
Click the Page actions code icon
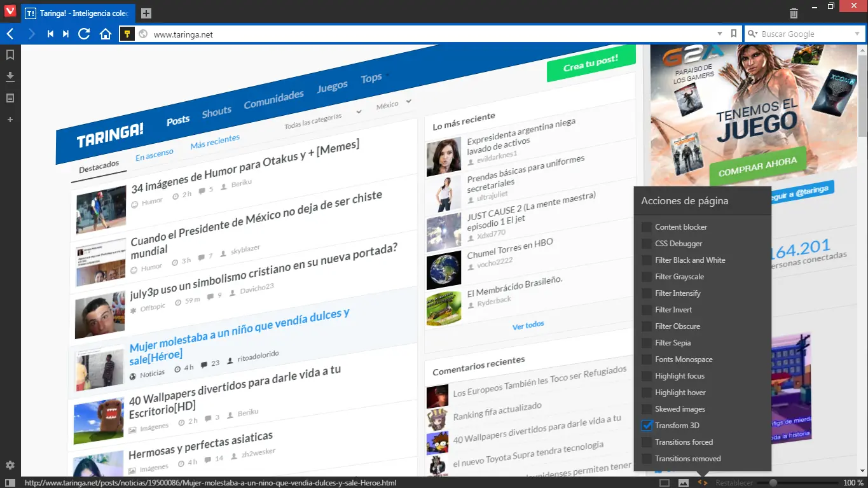point(703,483)
